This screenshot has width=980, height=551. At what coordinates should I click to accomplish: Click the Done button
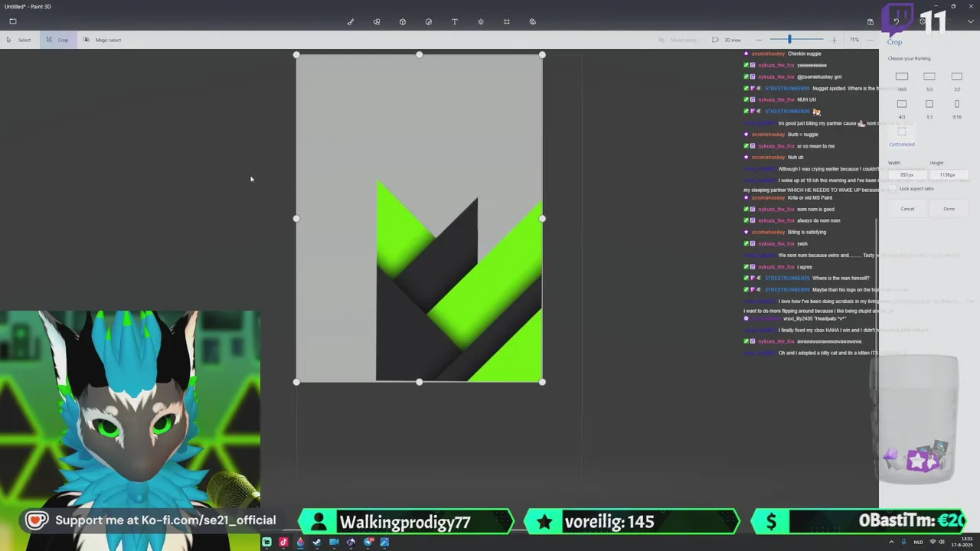pyautogui.click(x=949, y=209)
